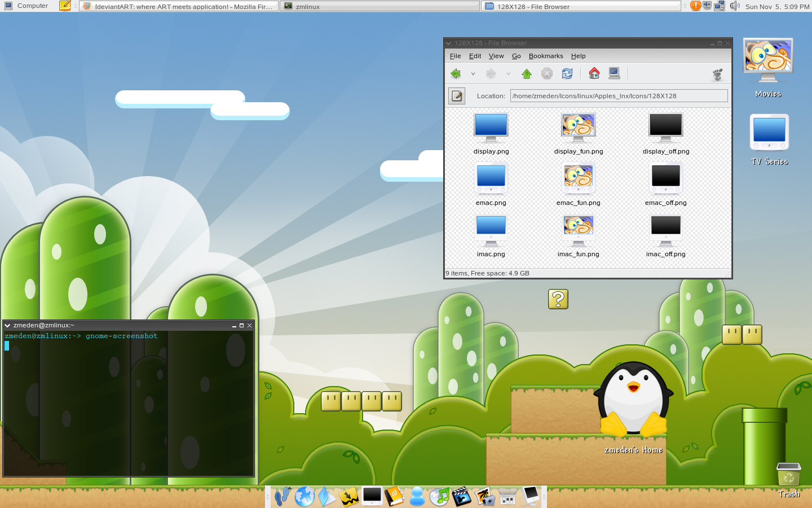Open the forward history dropdown arrow
This screenshot has width=812, height=508.
[509, 74]
